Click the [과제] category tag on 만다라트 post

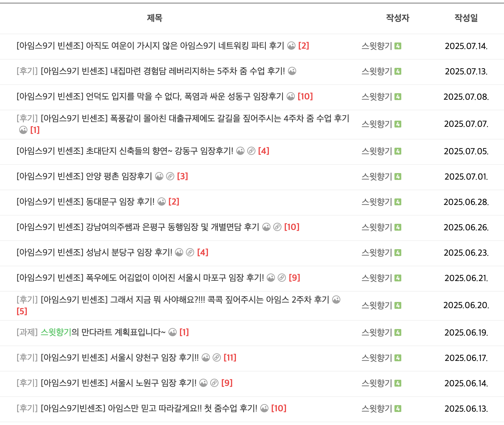tap(27, 332)
